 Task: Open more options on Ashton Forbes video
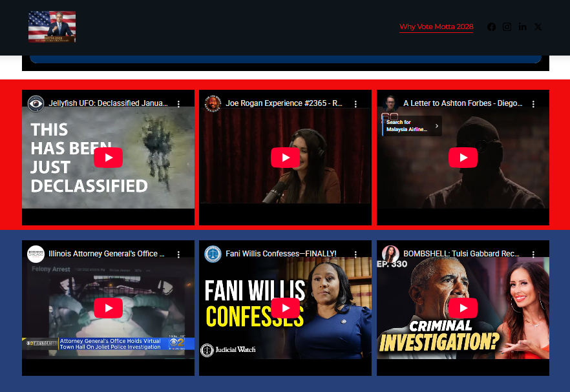533,104
